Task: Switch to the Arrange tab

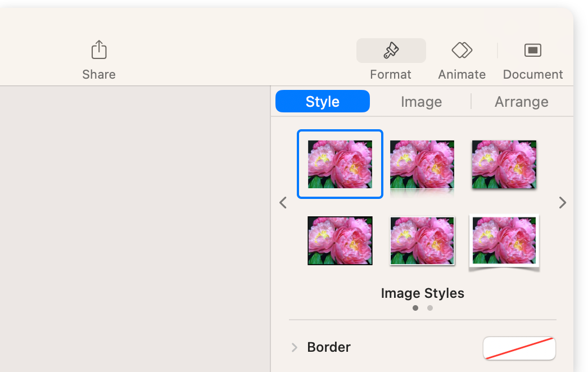Action: point(521,102)
